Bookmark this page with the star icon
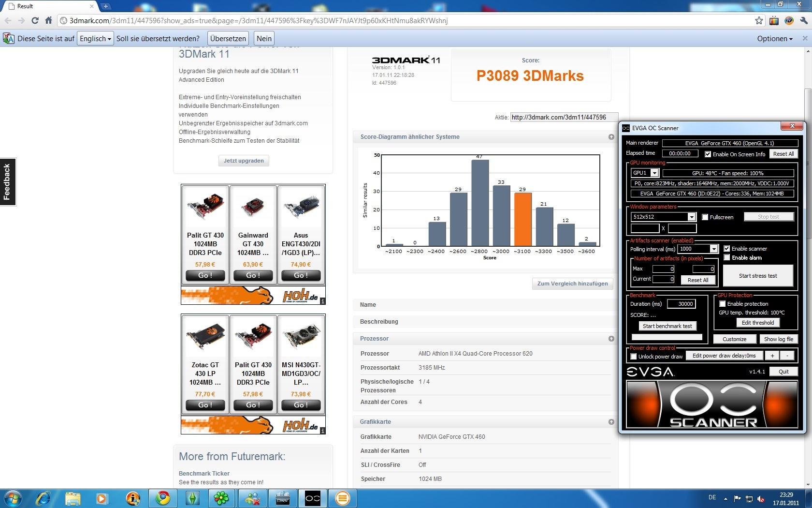Image resolution: width=812 pixels, height=508 pixels. point(759,21)
